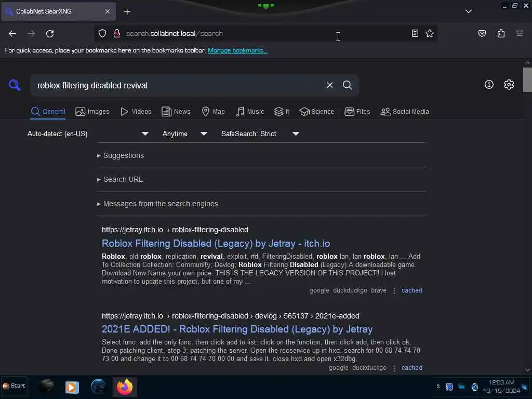This screenshot has width=532, height=399.
Task: Click the SearXNG magnifier logo
Action: coord(14,85)
